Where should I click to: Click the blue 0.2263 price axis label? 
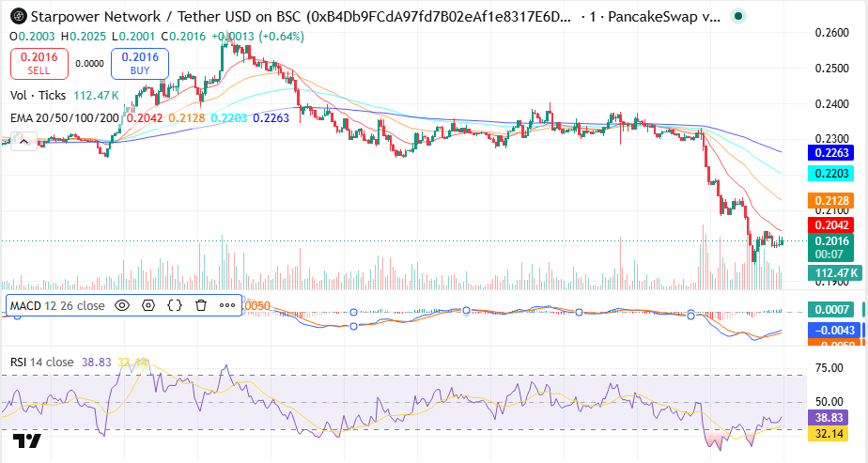click(x=831, y=153)
